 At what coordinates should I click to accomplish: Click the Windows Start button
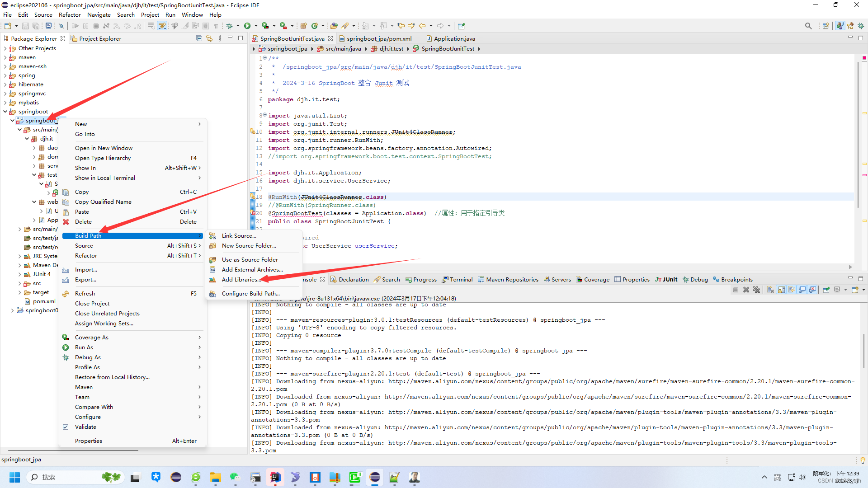tap(15, 477)
